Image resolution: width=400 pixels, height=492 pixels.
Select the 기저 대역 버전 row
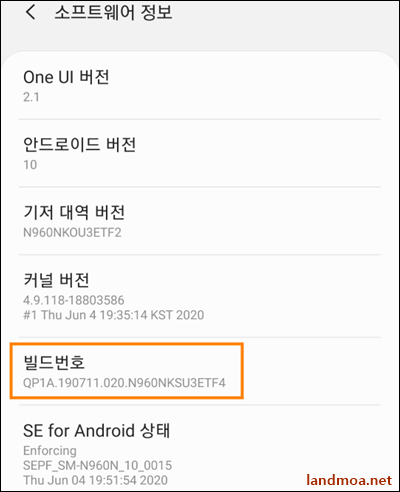(200, 221)
